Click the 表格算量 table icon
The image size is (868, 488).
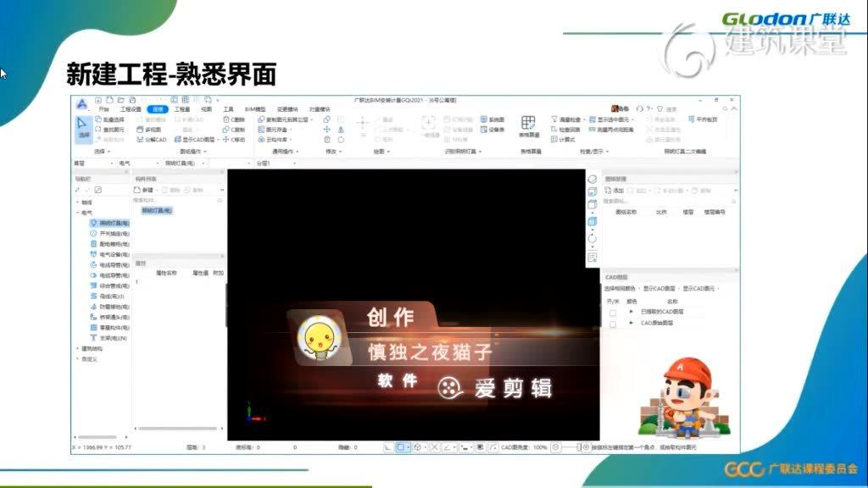coord(528,125)
